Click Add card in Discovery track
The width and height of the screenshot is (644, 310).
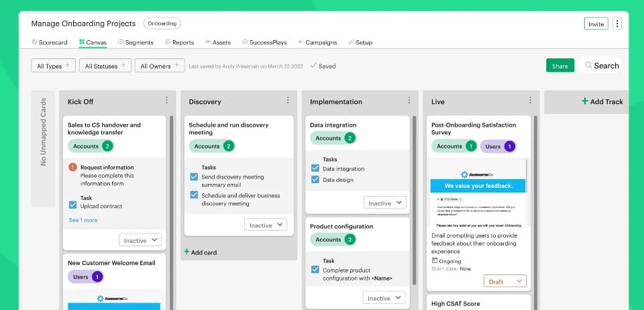click(201, 252)
